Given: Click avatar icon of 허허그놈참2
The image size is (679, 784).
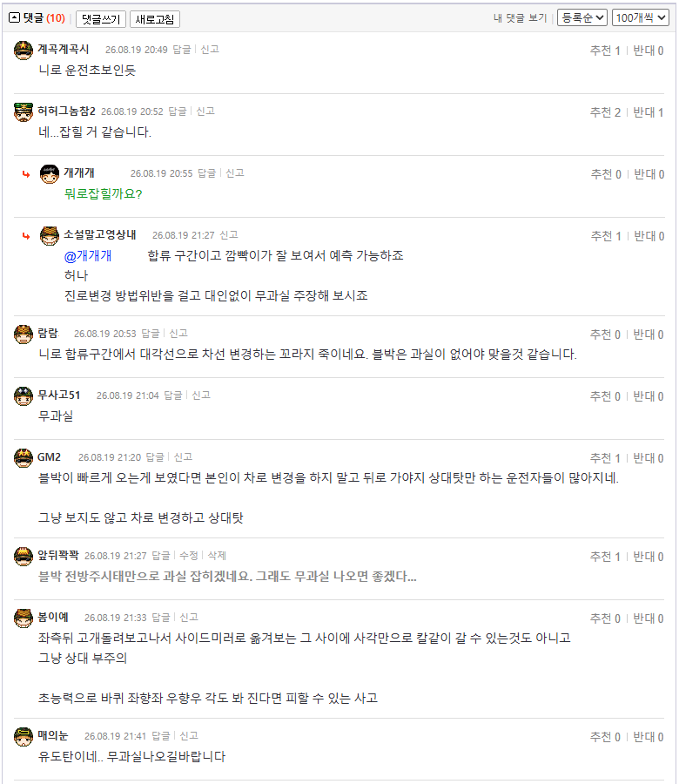Looking at the screenshot, I should pos(23,112).
